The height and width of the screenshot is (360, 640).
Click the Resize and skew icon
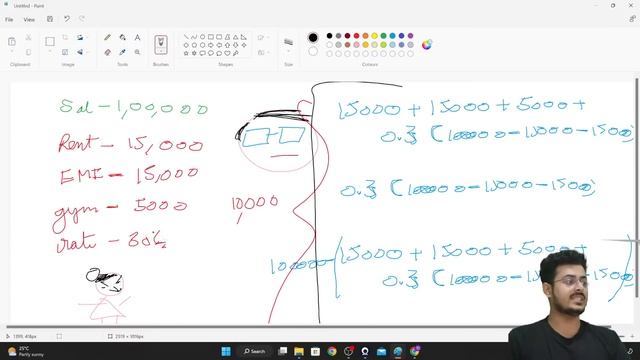click(x=65, y=52)
